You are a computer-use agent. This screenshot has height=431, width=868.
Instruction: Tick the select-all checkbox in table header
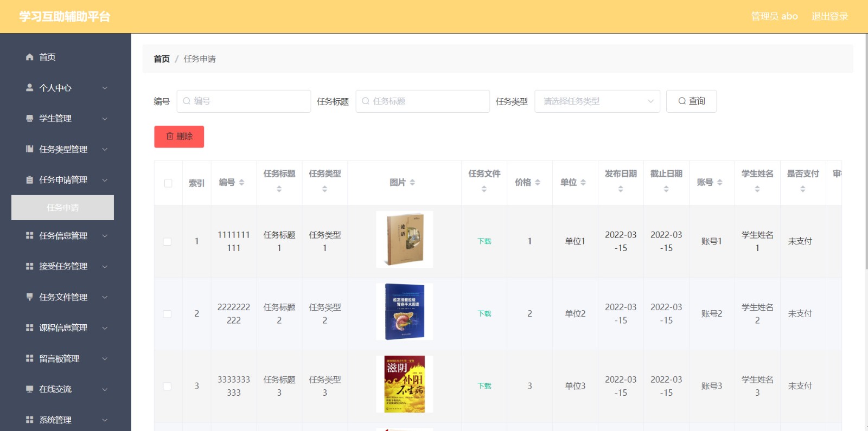coord(168,183)
